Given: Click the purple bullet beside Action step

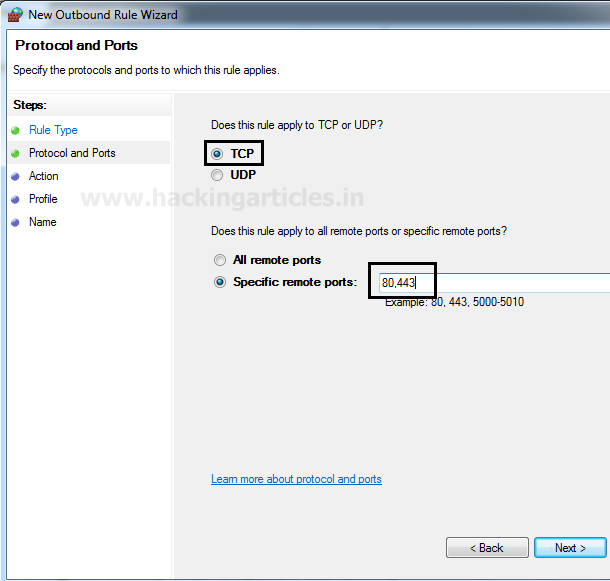Looking at the screenshot, I should [15, 177].
